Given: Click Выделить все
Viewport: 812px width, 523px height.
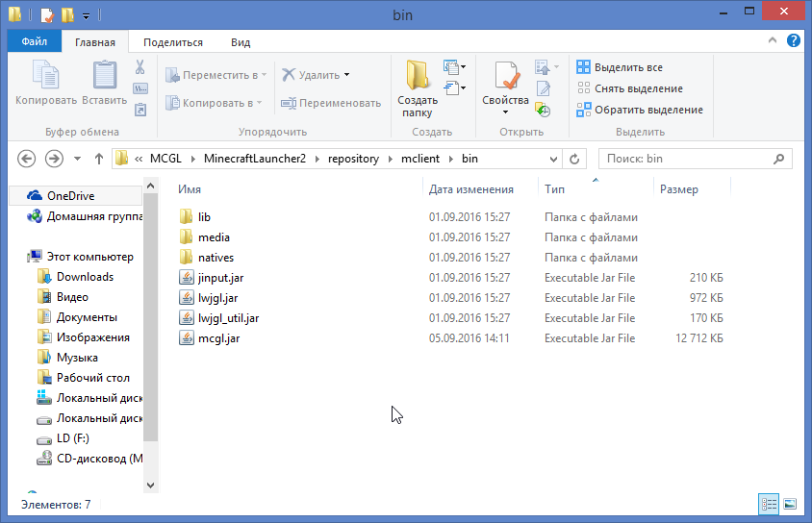Looking at the screenshot, I should pos(620,67).
